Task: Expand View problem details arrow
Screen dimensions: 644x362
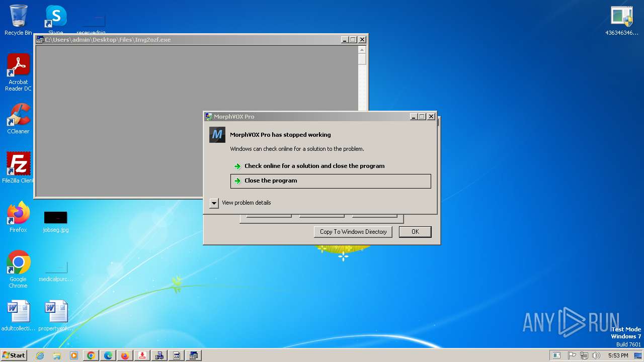Action: coord(214,203)
